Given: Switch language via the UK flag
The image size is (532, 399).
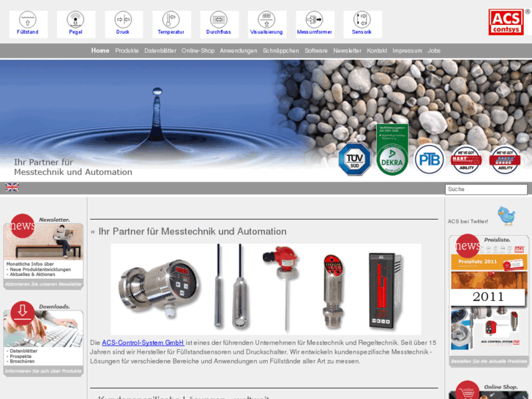Looking at the screenshot, I should [x=12, y=187].
